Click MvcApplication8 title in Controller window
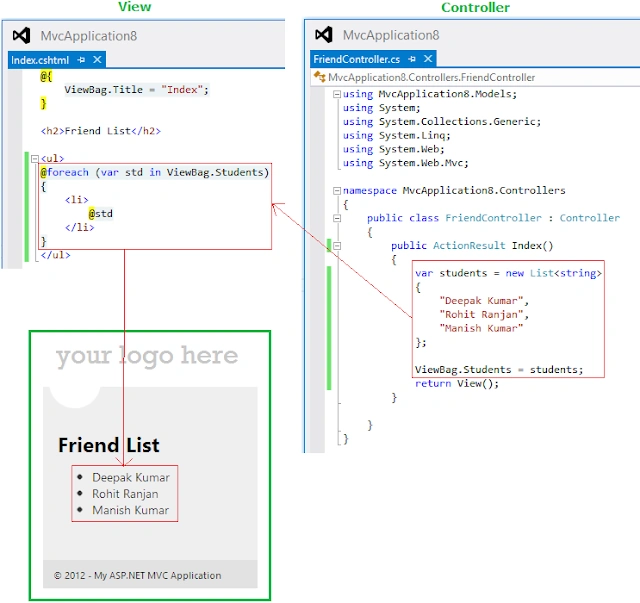 coord(391,35)
